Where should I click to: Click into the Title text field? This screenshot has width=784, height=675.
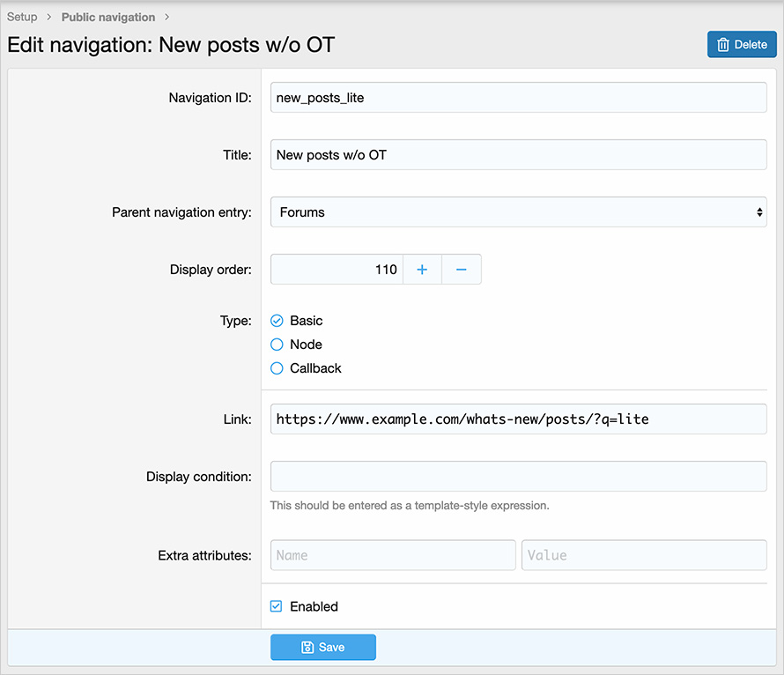coord(518,155)
